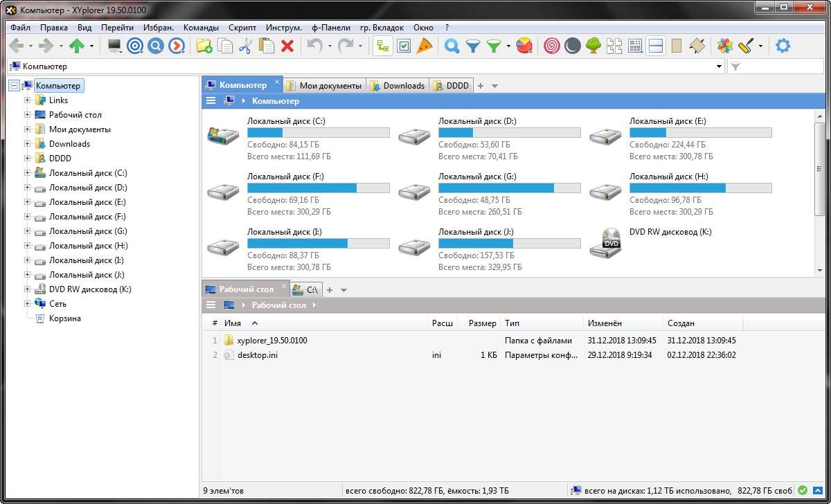The image size is (831, 504).
Task: Click the red X Delete icon
Action: [287, 46]
